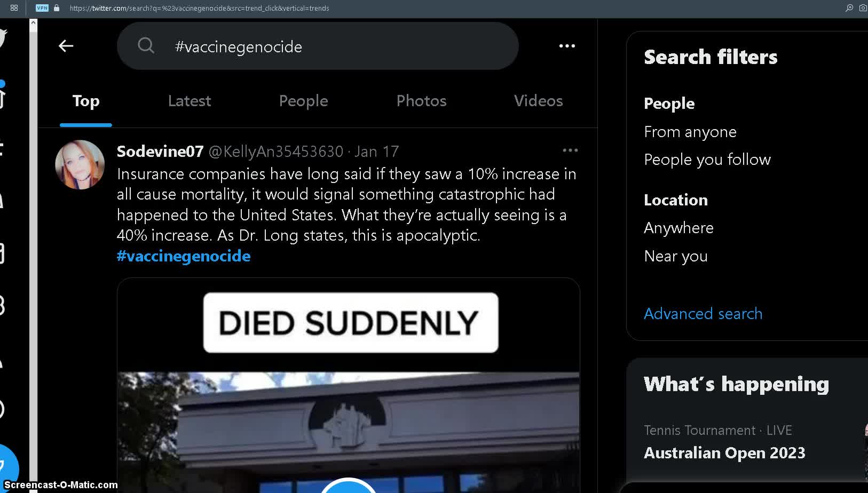
Task: Select the From anyone filter option
Action: tap(690, 132)
